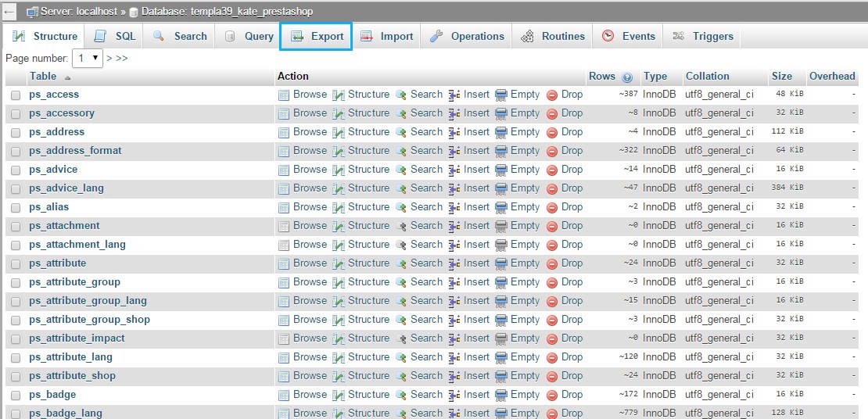Click the Empty icon for ps_advice
Viewport: 868px width, 419px height.
point(501,170)
